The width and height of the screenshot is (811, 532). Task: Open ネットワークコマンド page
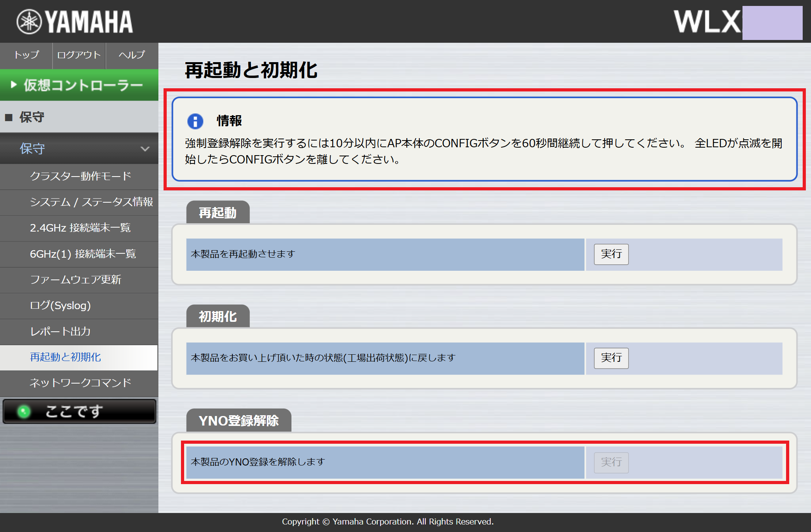79,383
